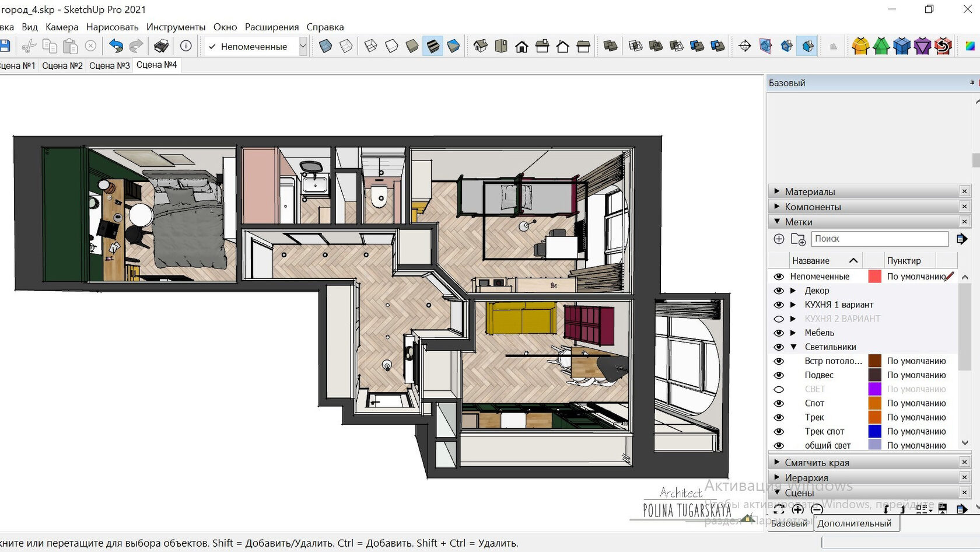Click the purple inverted triangle extension icon
980x552 pixels.
922,46
